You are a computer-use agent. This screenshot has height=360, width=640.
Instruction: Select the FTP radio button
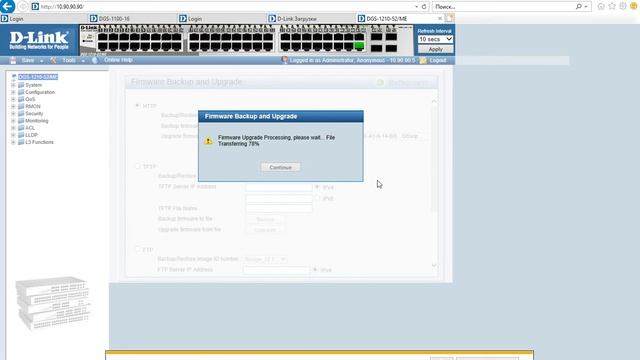138,249
